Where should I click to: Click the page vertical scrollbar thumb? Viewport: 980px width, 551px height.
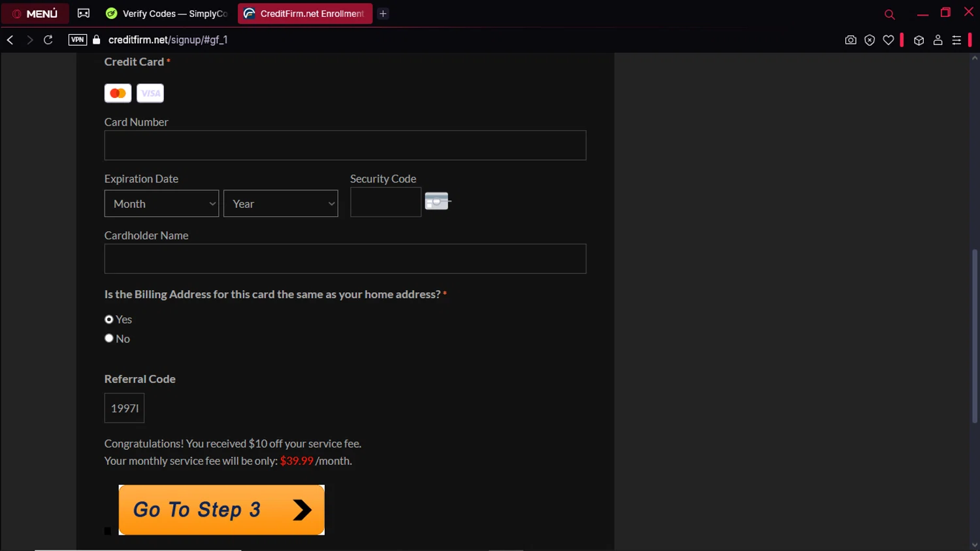click(975, 336)
